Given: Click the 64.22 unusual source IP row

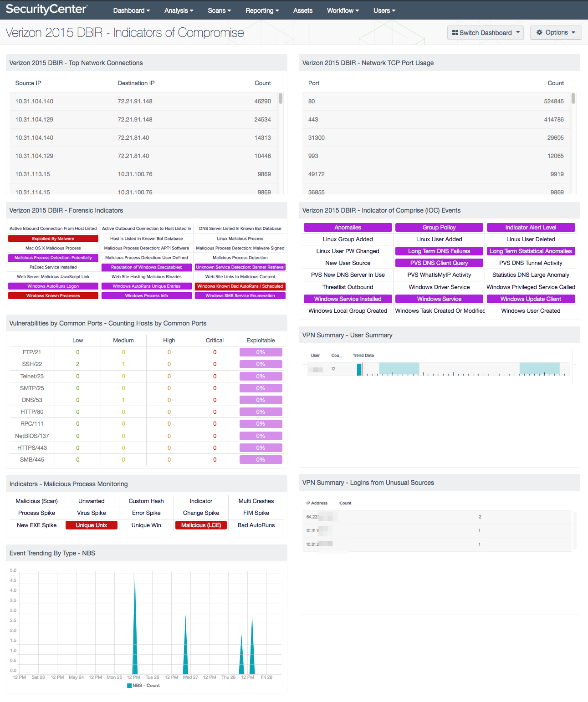Looking at the screenshot, I should 437,517.
